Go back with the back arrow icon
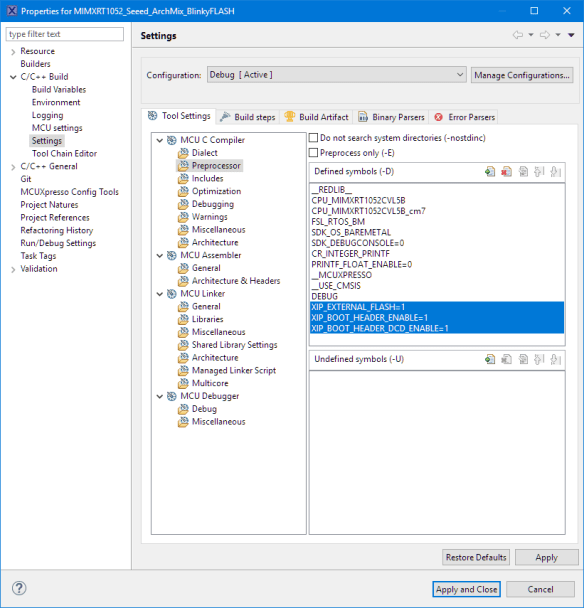This screenshot has width=584, height=608. [518, 35]
